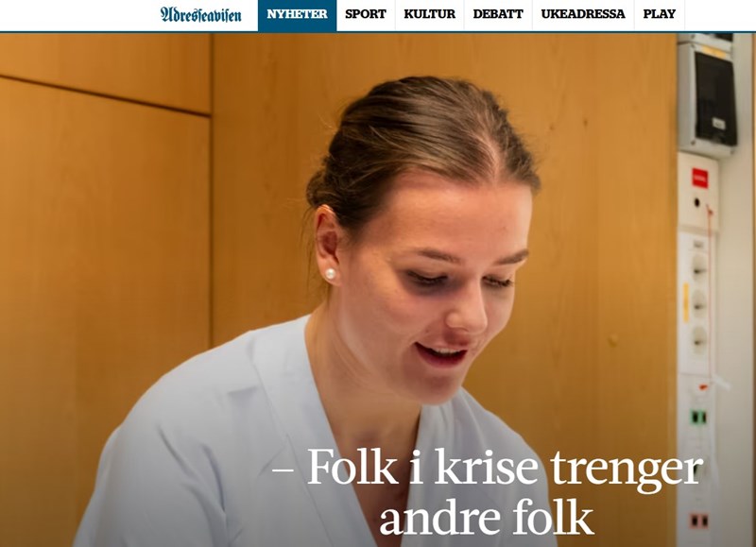Open the hero photo of the nurse
The height and width of the screenshot is (547, 756).
click(378, 290)
